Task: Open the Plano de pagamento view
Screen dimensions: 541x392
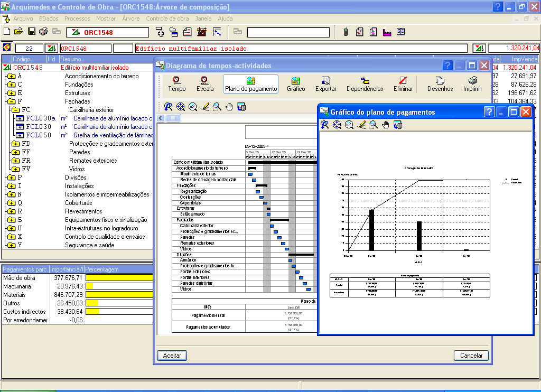Action: (251, 83)
